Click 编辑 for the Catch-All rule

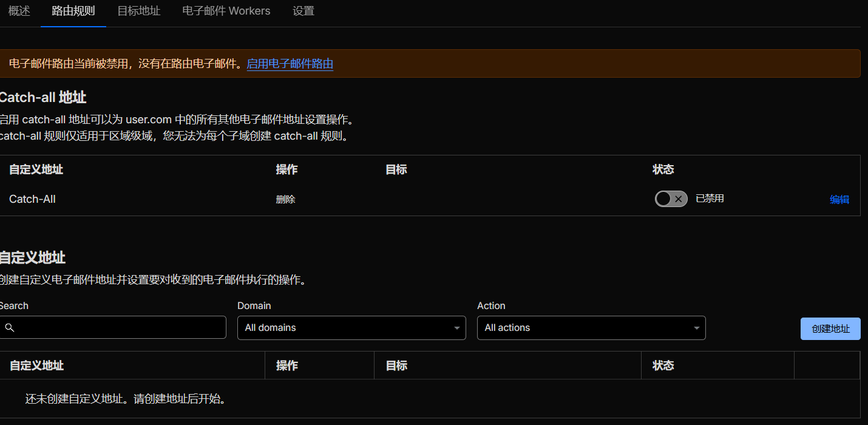point(839,199)
